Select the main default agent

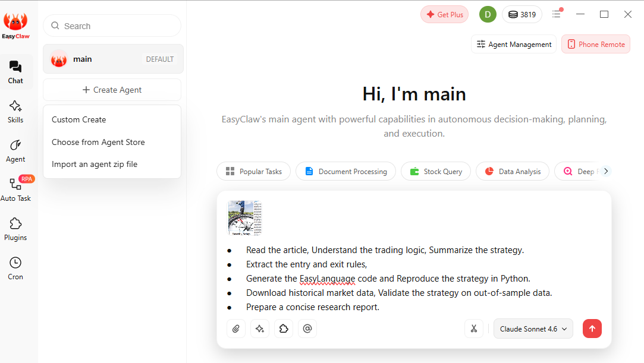(114, 59)
